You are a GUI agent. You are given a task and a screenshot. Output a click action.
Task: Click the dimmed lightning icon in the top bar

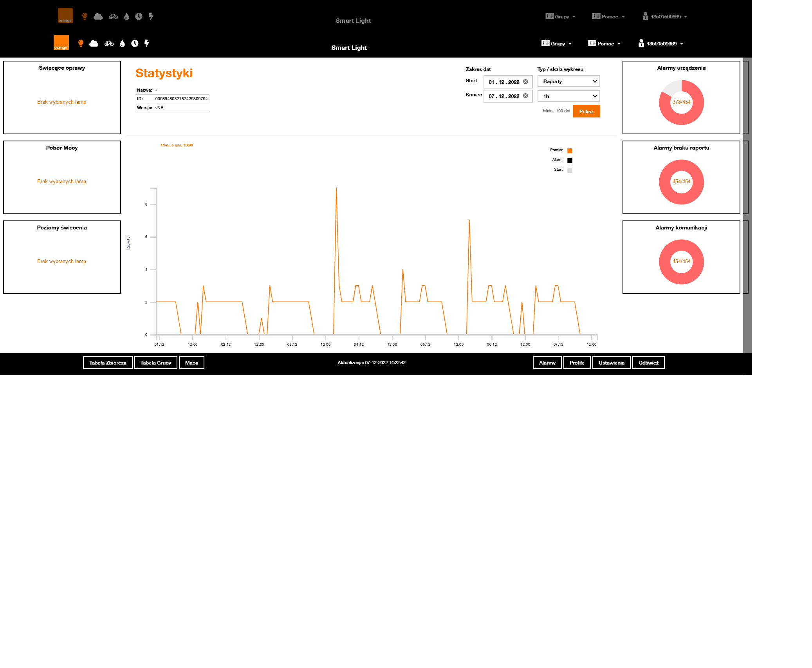click(x=151, y=16)
